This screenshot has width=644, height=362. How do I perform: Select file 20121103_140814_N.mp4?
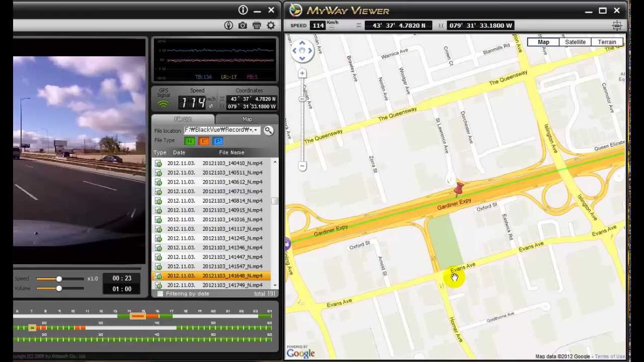pyautogui.click(x=211, y=201)
